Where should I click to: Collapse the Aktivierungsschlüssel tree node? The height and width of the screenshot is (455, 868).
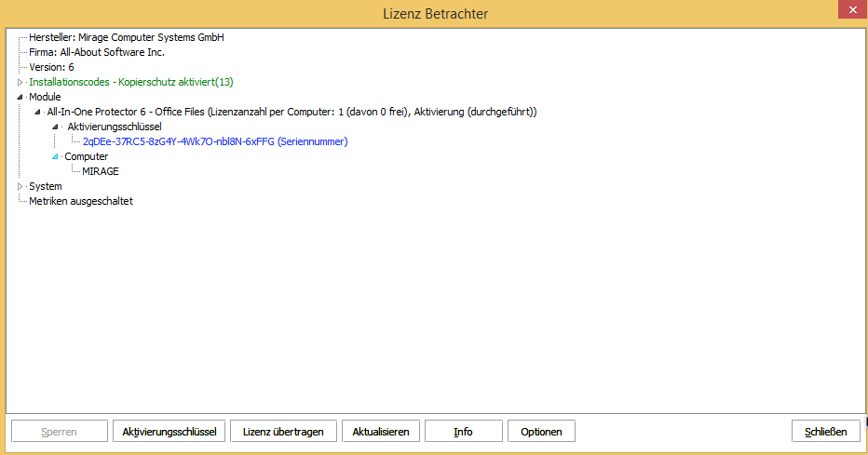[x=55, y=127]
